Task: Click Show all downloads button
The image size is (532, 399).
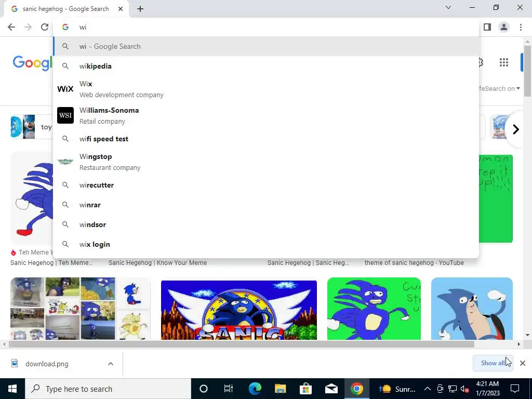Action: pos(493,363)
